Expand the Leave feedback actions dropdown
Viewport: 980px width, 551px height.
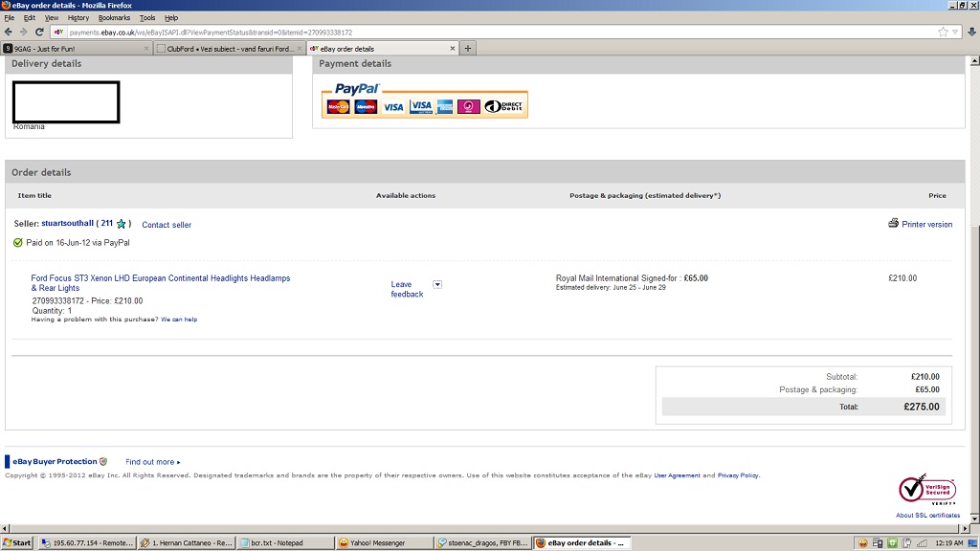pyautogui.click(x=437, y=284)
